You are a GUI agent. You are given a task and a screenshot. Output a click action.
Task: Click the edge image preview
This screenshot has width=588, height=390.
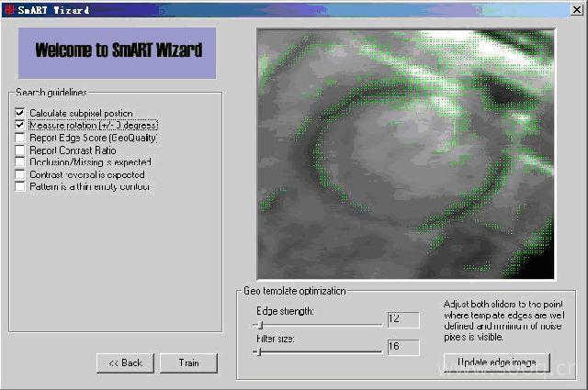point(405,153)
